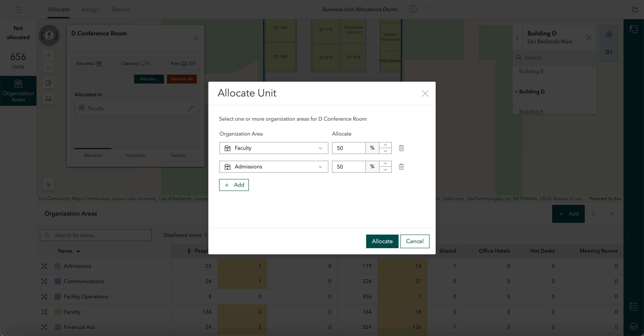644x336 pixels.
Task: Click the Search by name field
Action: point(100,235)
